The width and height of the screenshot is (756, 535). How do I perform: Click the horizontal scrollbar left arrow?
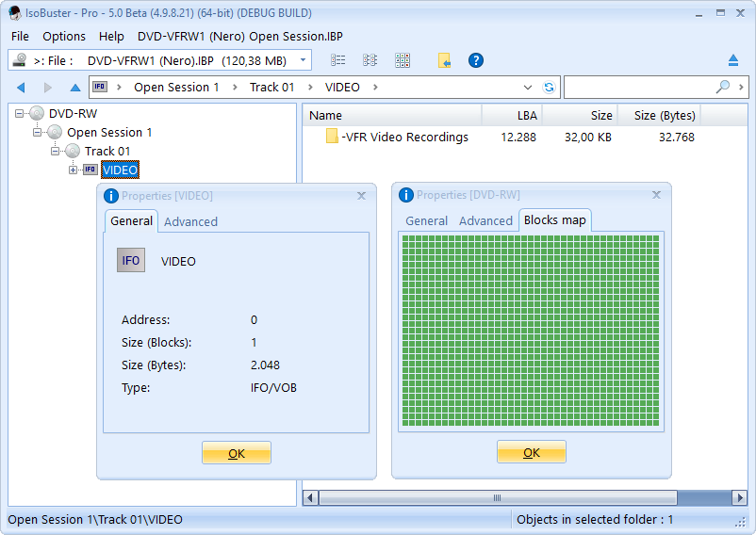pyautogui.click(x=310, y=497)
